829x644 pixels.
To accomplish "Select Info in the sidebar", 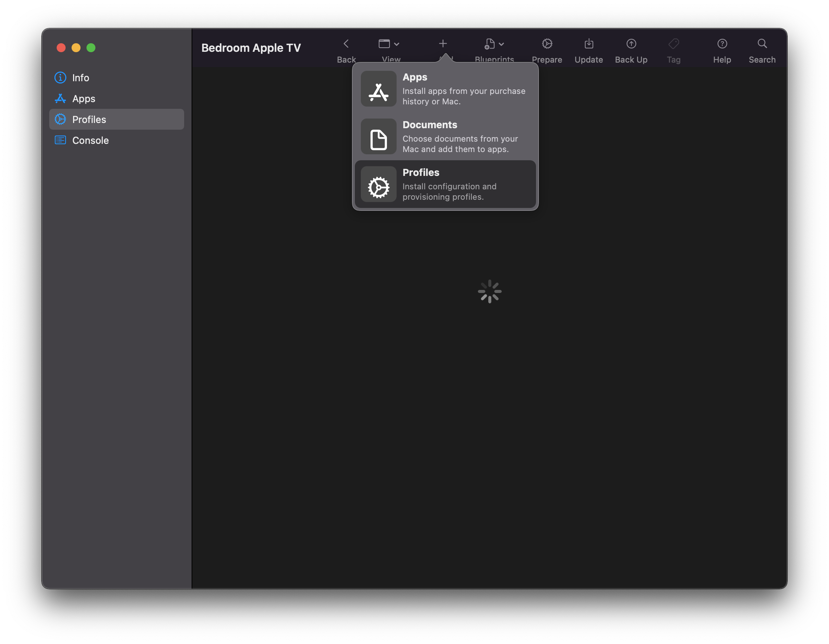I will coord(81,78).
